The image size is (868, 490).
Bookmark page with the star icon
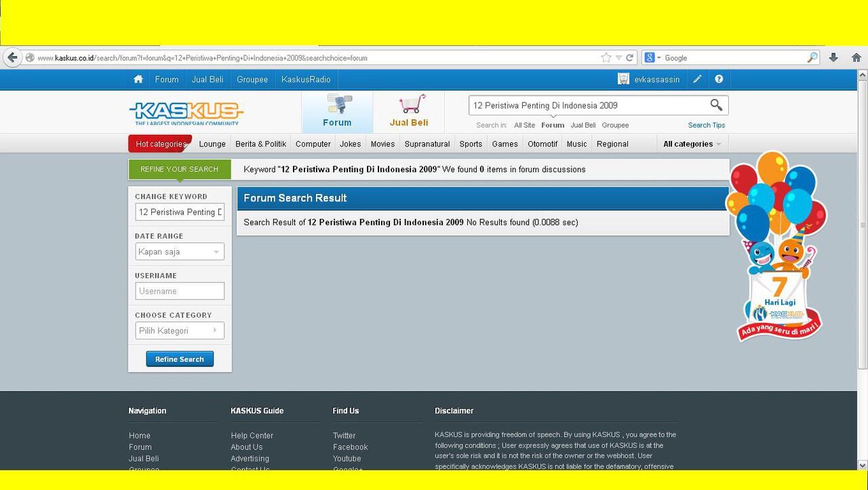pyautogui.click(x=606, y=58)
